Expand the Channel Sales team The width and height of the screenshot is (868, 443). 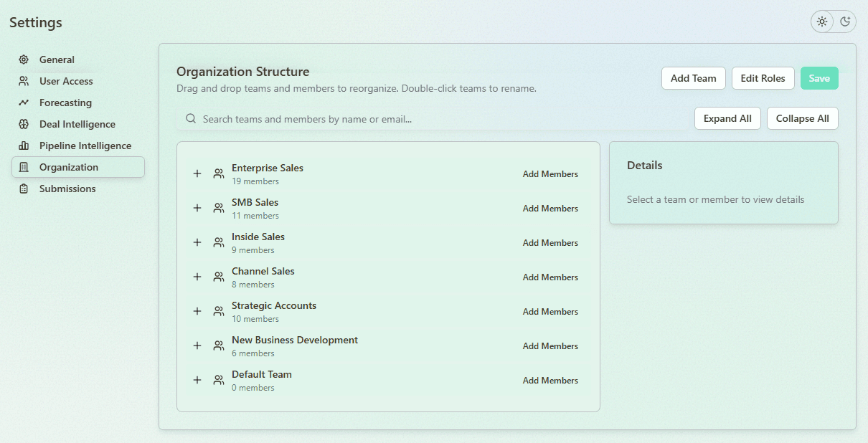tap(197, 277)
